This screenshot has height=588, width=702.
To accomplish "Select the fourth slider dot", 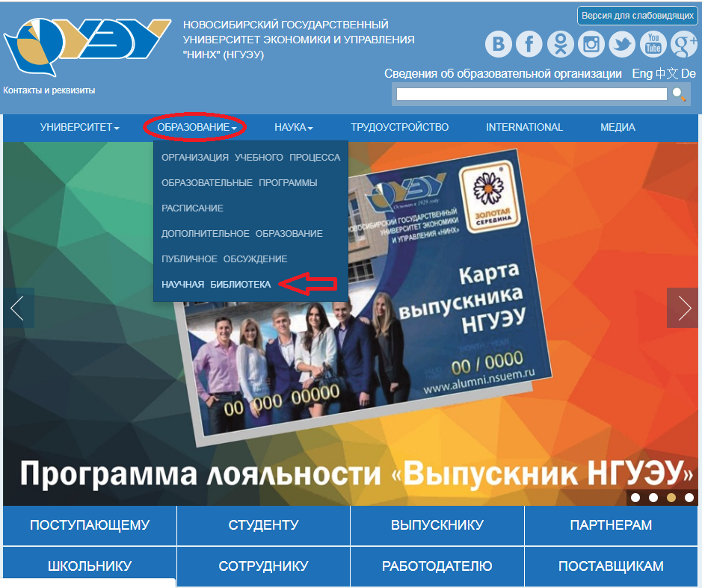I will [x=689, y=497].
